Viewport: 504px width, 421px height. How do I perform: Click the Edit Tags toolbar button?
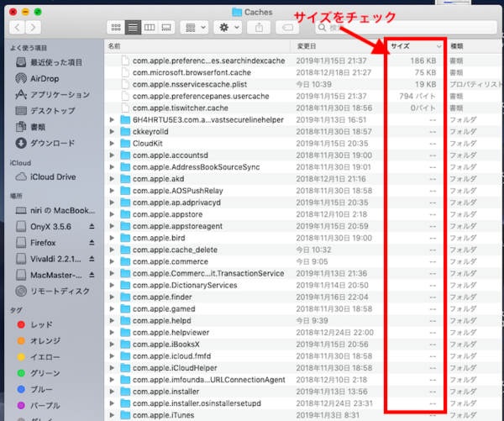coord(287,28)
